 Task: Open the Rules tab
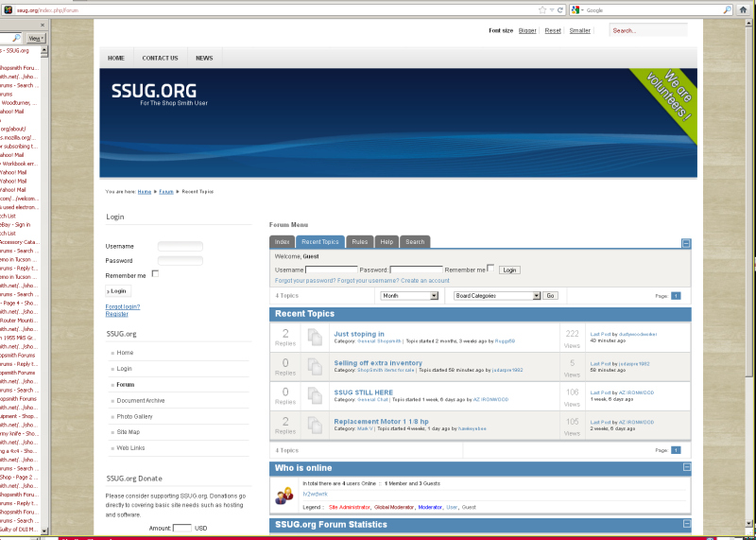pyautogui.click(x=360, y=242)
